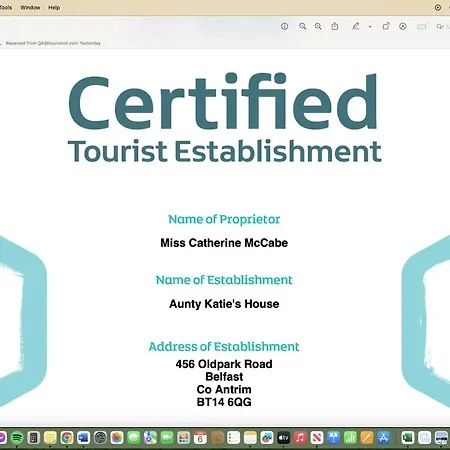Open the Inspector info icon in toolbar
This screenshot has height=450, width=450.
tap(284, 26)
